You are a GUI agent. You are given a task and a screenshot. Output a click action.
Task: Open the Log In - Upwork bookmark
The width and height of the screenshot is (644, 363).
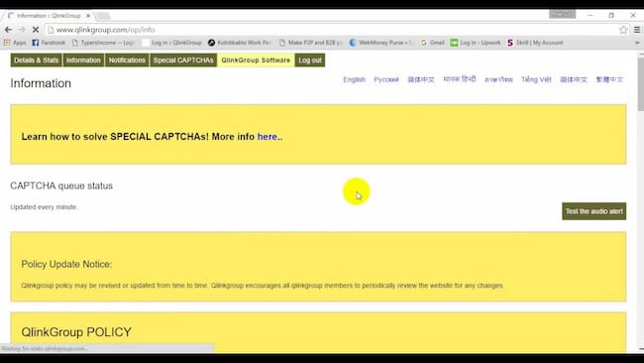click(x=476, y=43)
